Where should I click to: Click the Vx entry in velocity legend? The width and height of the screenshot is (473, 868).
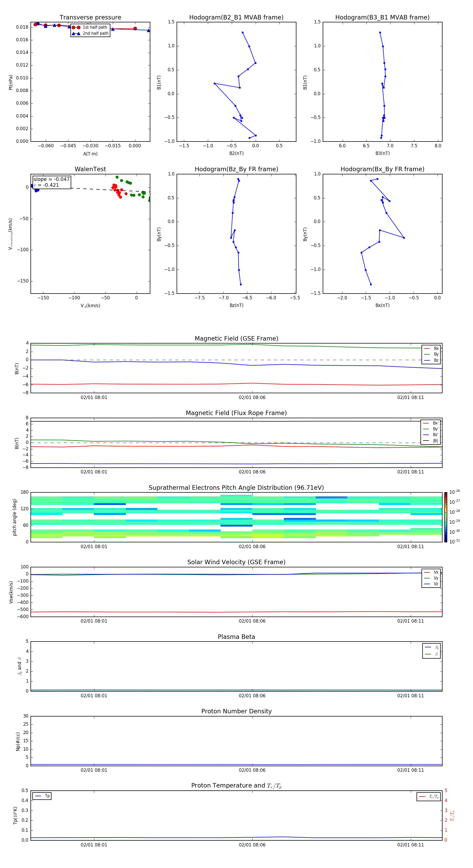point(431,572)
